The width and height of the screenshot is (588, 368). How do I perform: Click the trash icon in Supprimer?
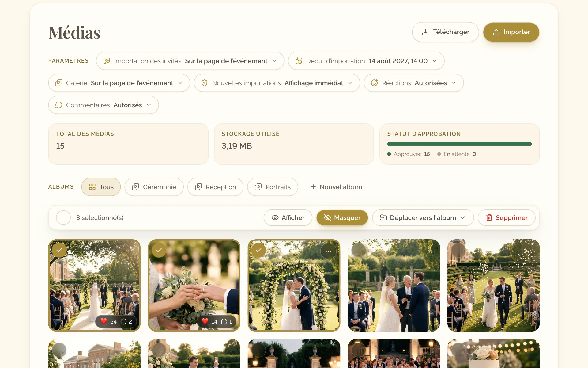(x=489, y=217)
